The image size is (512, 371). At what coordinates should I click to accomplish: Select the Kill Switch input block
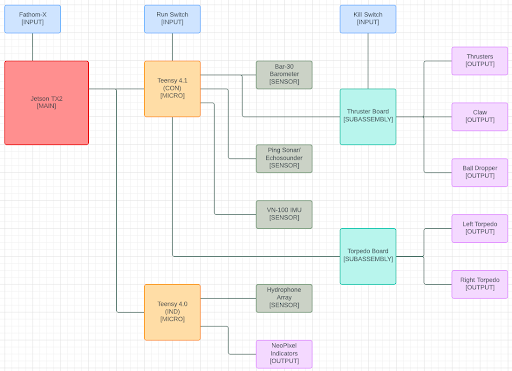point(368,19)
